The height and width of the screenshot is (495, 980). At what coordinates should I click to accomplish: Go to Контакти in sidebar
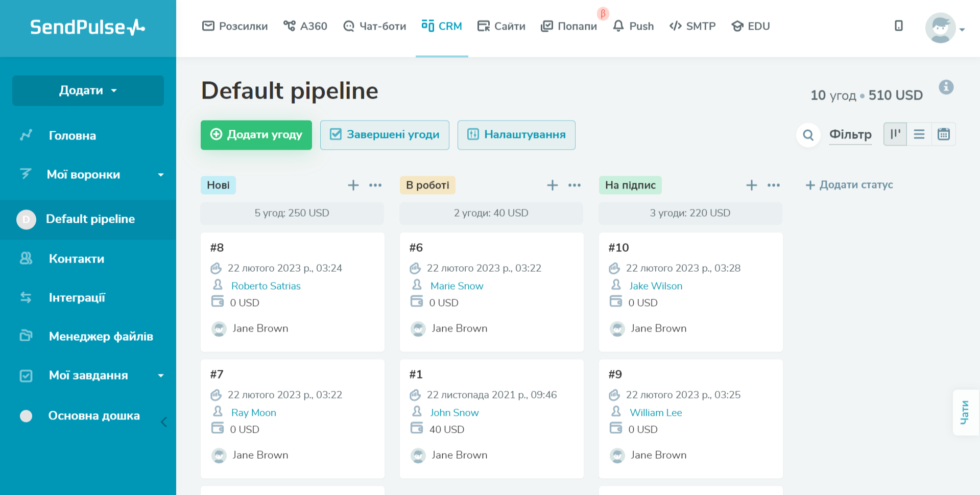click(x=77, y=258)
